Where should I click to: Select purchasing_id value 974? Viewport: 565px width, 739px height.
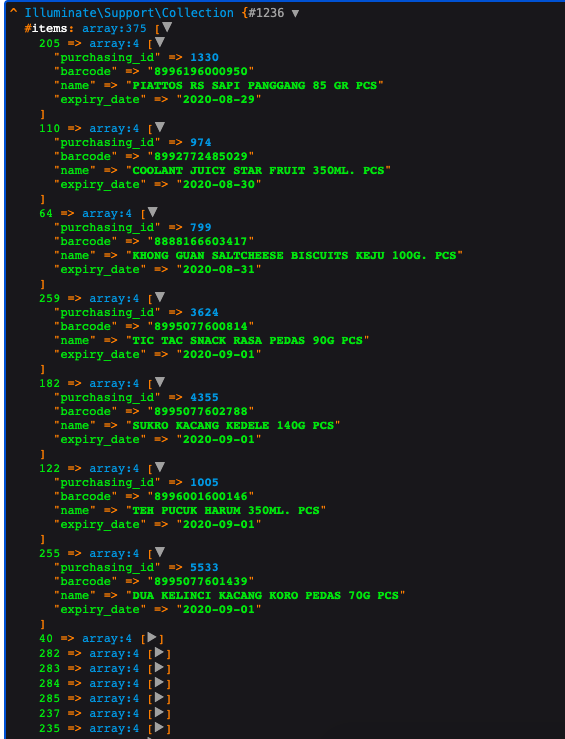tap(201, 142)
